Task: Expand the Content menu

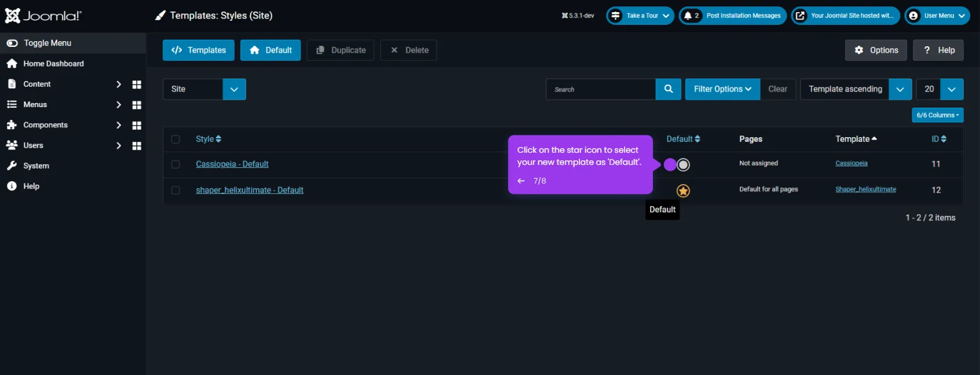Action: pyautogui.click(x=119, y=84)
